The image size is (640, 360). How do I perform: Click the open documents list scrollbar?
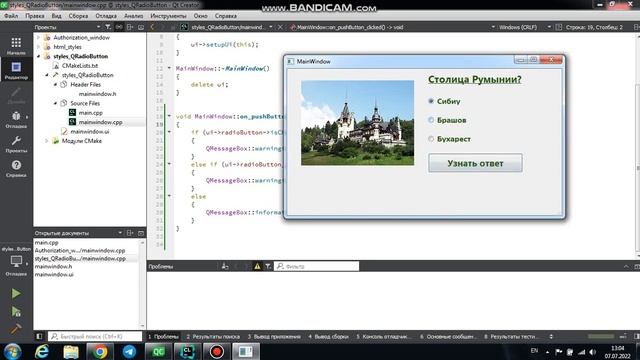[142, 284]
